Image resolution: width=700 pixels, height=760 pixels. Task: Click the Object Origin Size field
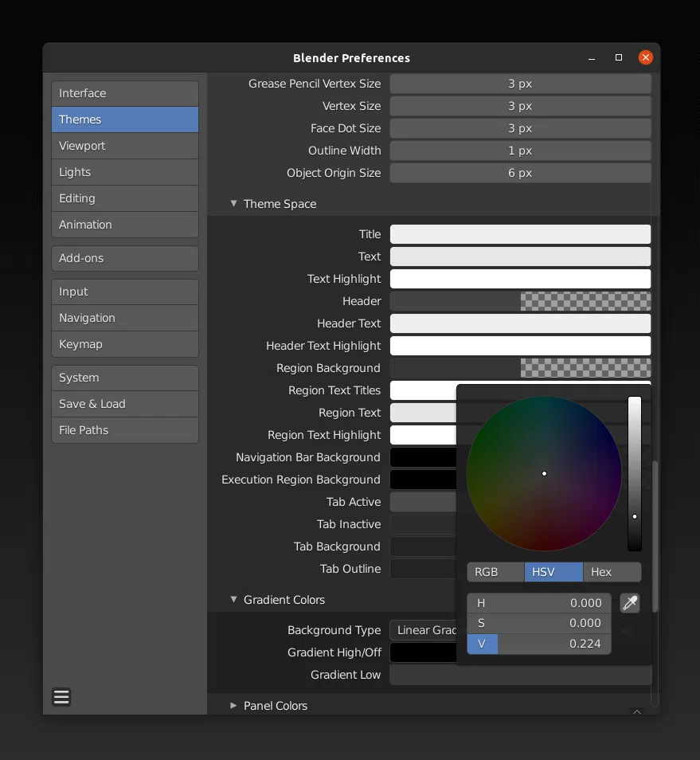coord(520,173)
